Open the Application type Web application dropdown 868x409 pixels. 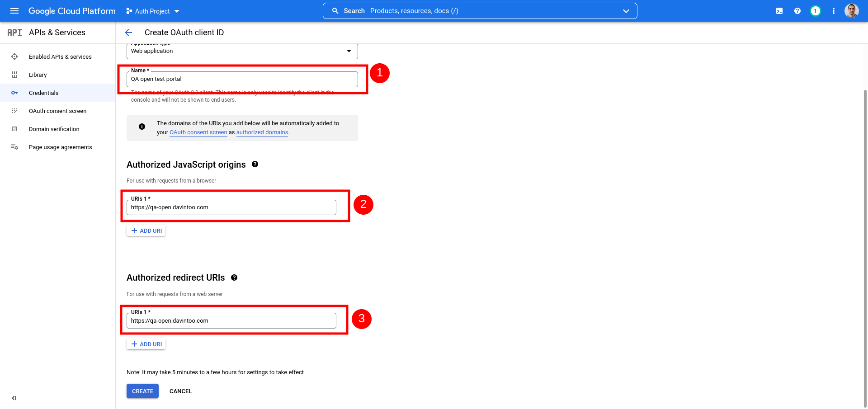click(x=242, y=51)
